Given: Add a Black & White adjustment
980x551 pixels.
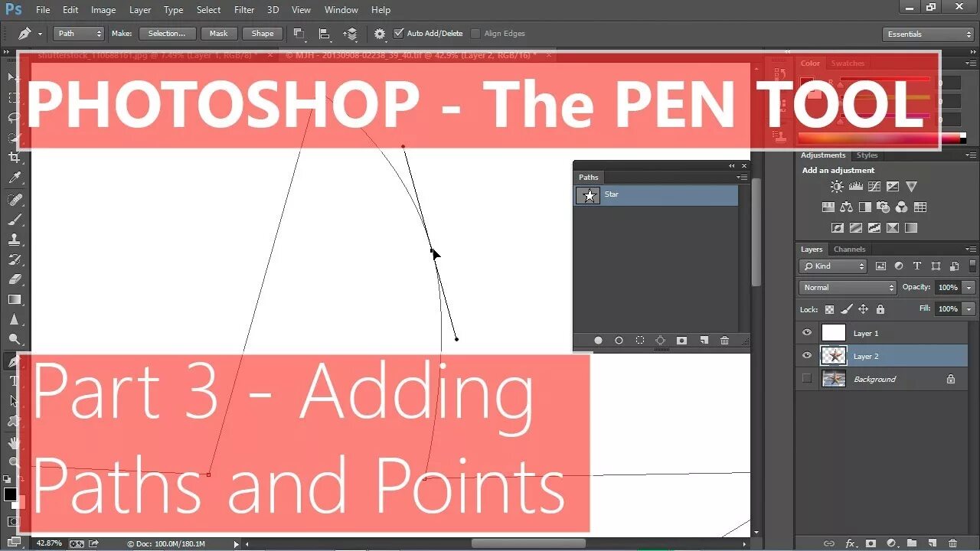Looking at the screenshot, I should [864, 207].
